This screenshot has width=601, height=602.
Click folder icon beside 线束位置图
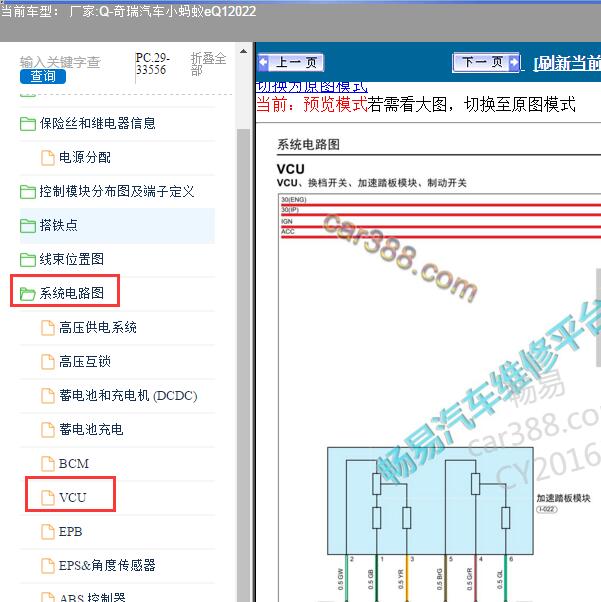(x=28, y=260)
